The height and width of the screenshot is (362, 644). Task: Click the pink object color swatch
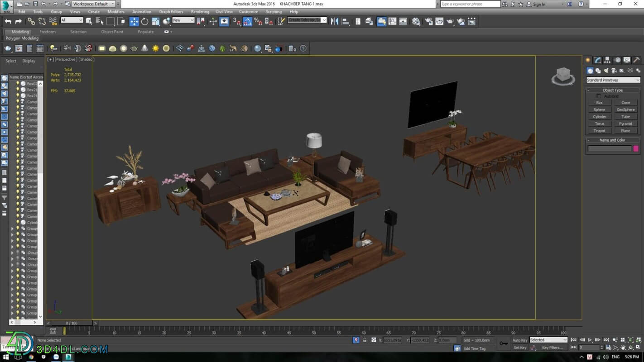point(636,148)
